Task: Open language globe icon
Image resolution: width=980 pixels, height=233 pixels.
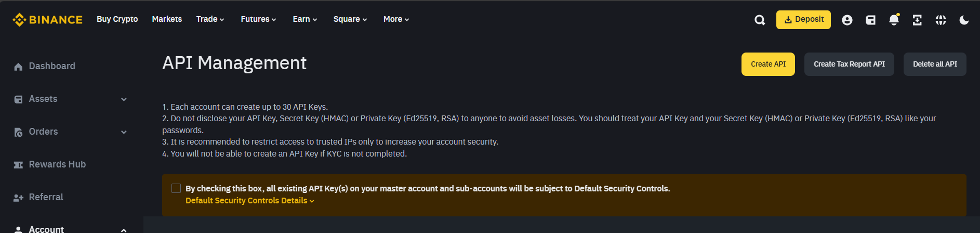Action: click(941, 20)
